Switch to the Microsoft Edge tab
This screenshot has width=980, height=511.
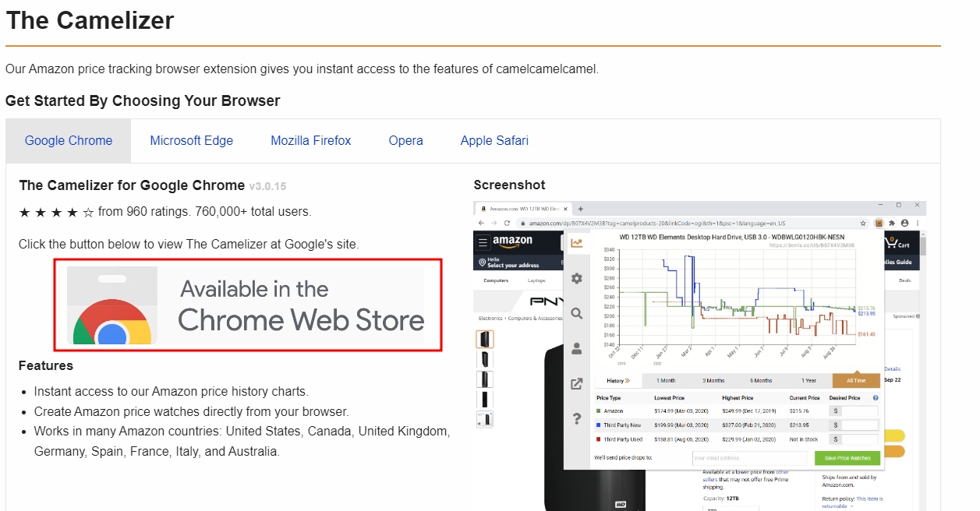(192, 141)
